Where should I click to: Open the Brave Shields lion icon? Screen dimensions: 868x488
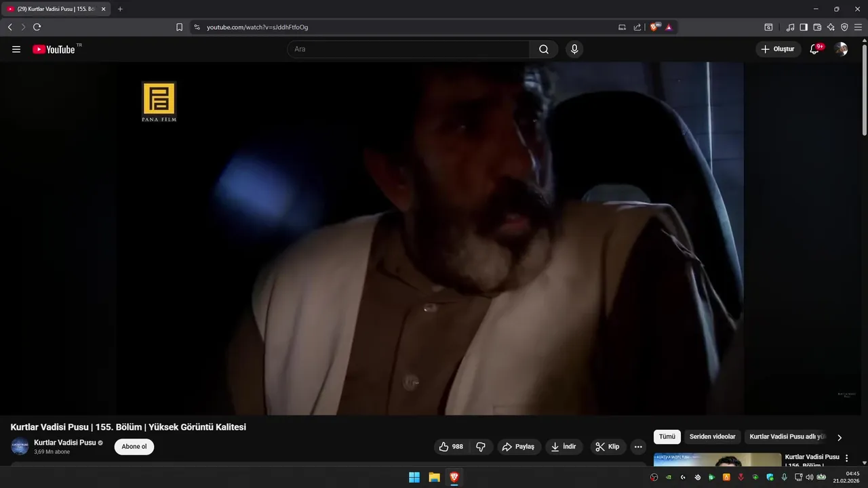point(655,27)
